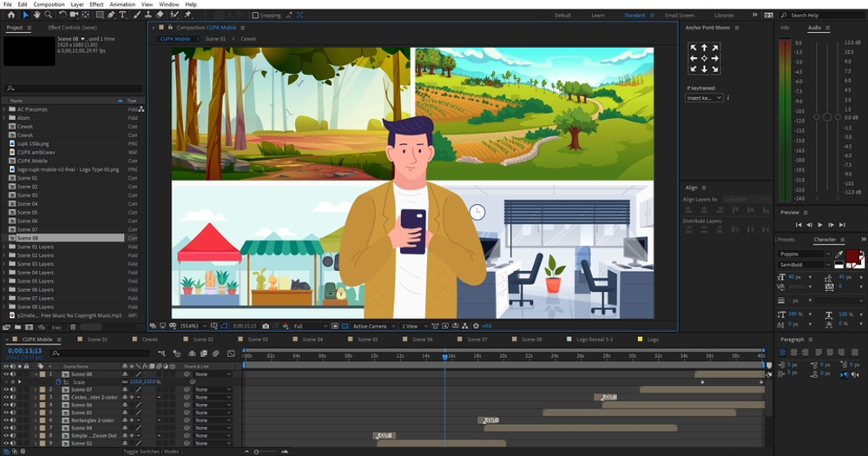Expand the Scene 05 layer properties
This screenshot has height=456, width=868.
pyautogui.click(x=36, y=413)
